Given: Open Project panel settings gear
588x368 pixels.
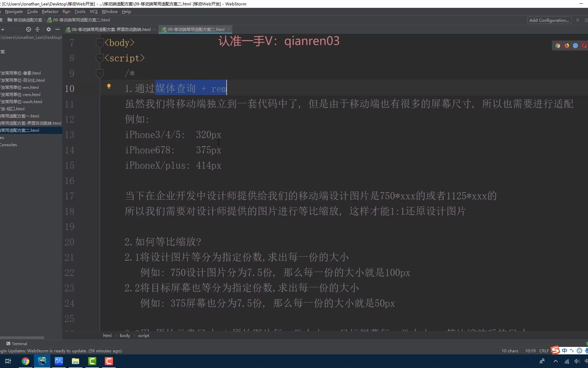Looking at the screenshot, I should [49, 29].
